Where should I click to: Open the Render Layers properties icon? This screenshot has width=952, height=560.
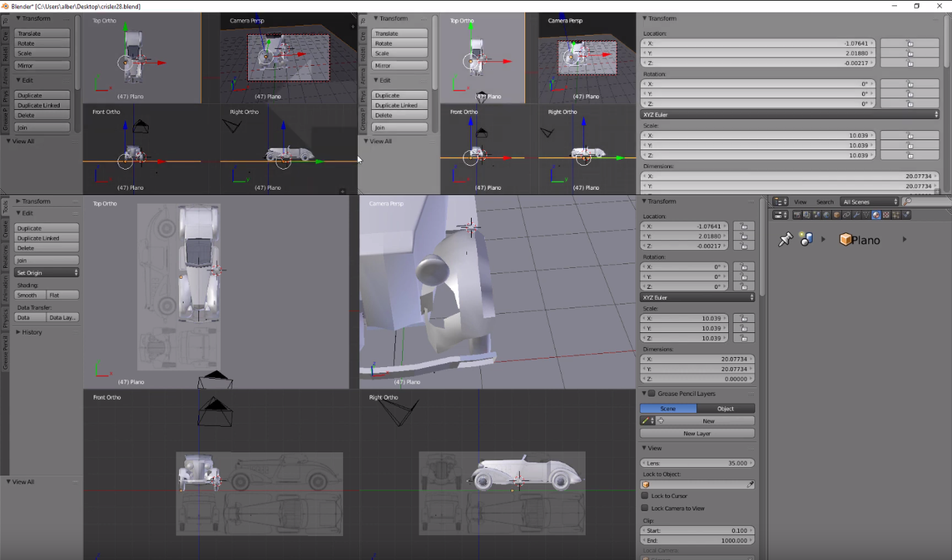point(807,215)
